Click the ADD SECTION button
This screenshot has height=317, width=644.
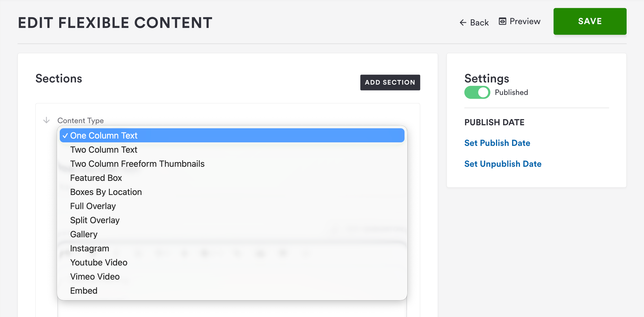(390, 82)
